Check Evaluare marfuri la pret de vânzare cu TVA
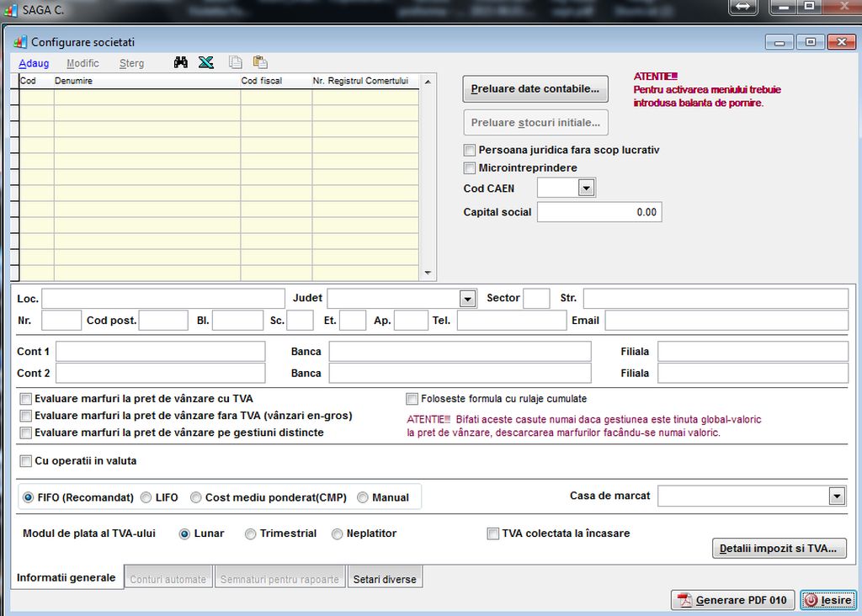 (25, 398)
